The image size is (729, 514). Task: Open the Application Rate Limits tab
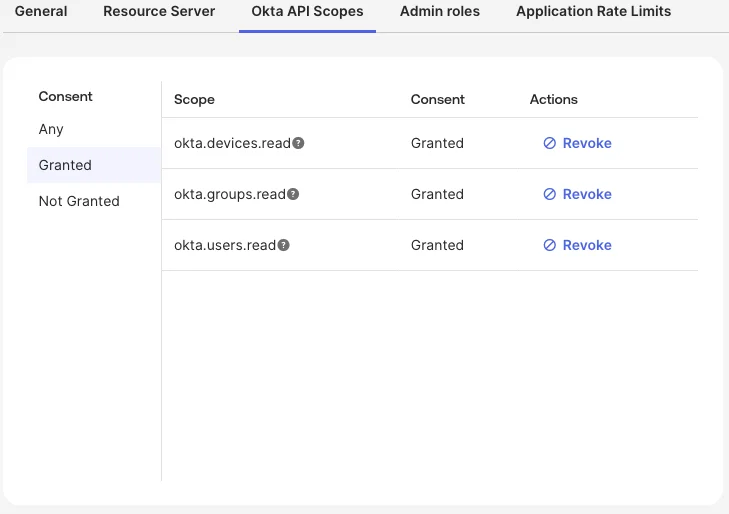tap(594, 11)
